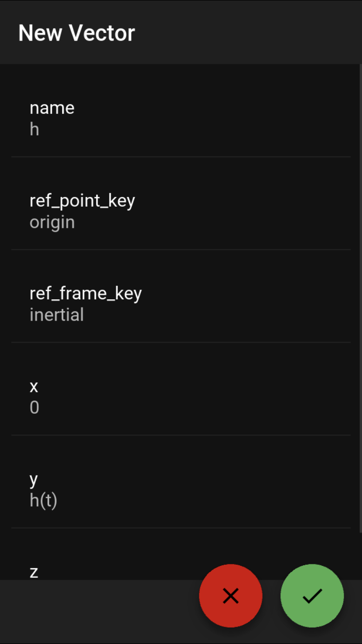Cancel with the red X button
The width and height of the screenshot is (362, 644).
(x=231, y=596)
